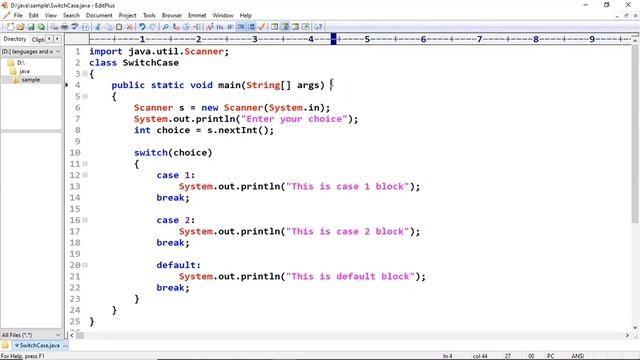Click the Find magnifier icon
The width and height of the screenshot is (640, 360).
click(165, 27)
